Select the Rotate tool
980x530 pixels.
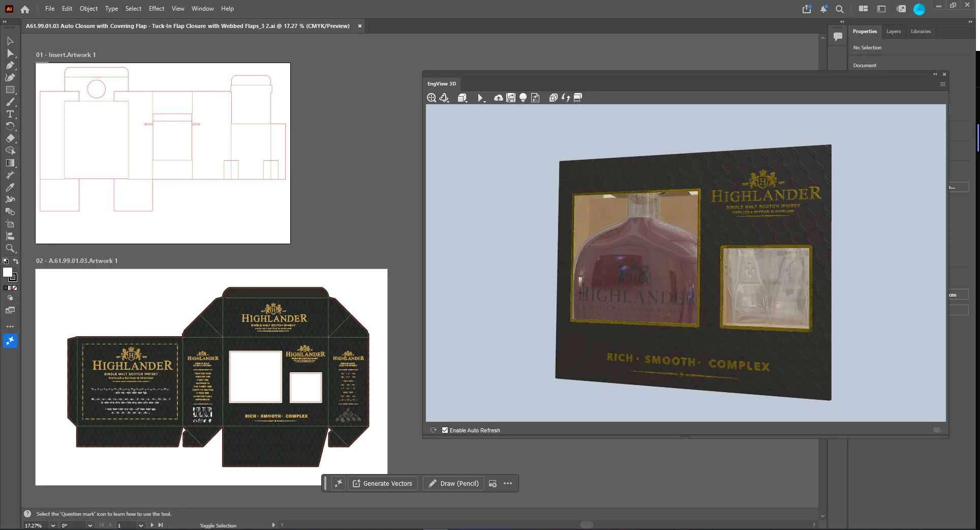pyautogui.click(x=10, y=127)
